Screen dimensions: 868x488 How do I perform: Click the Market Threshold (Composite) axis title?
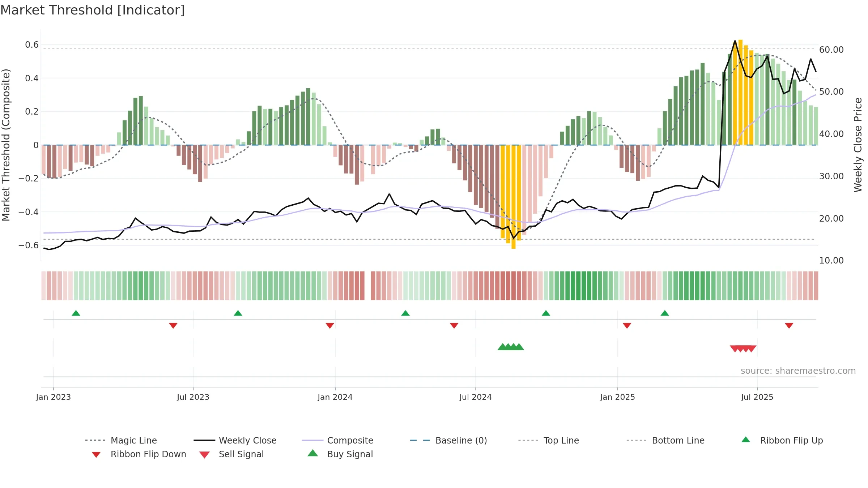(x=6, y=145)
